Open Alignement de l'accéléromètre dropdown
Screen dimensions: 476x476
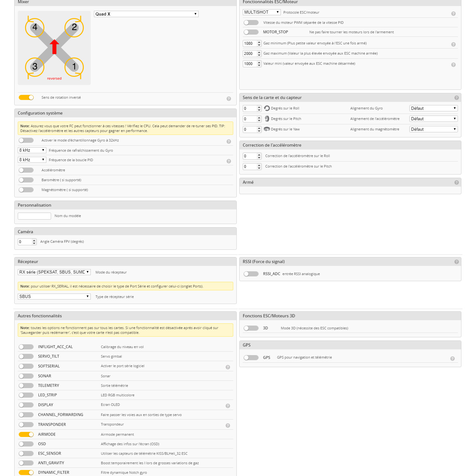[433, 119]
